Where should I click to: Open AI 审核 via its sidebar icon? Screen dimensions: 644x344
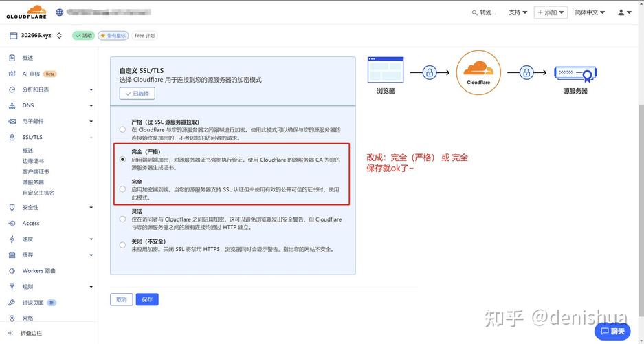12,74
